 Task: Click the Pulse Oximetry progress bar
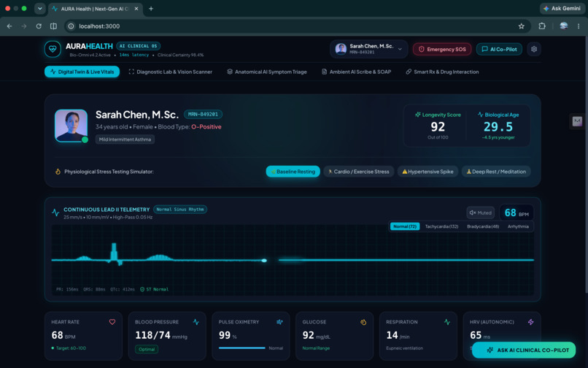[x=242, y=348]
